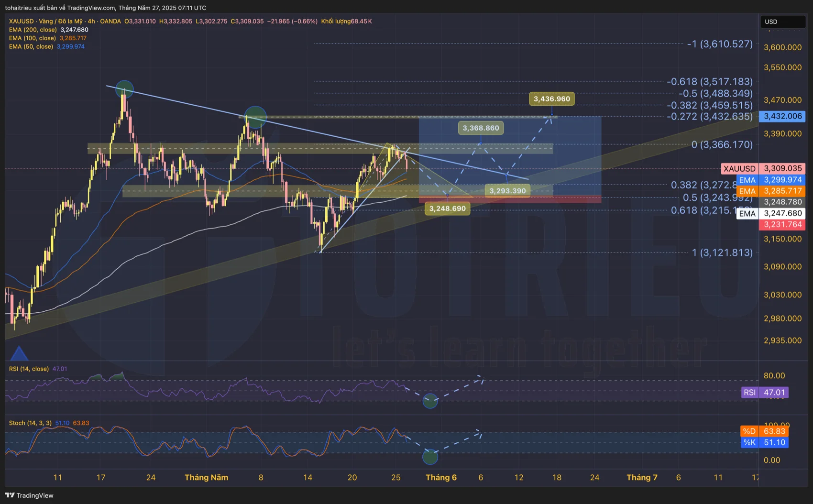
Task: Click the EMA (200, close) legend entry
Action: click(33, 30)
